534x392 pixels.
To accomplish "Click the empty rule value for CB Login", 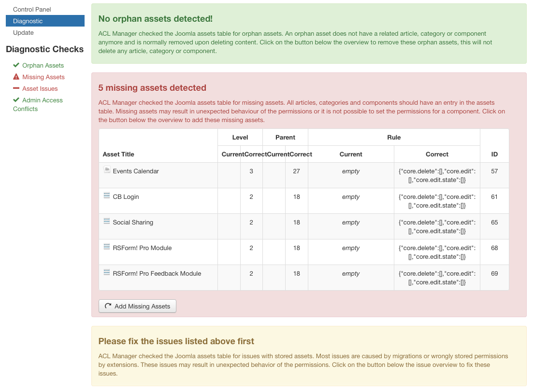I will pyautogui.click(x=351, y=196).
